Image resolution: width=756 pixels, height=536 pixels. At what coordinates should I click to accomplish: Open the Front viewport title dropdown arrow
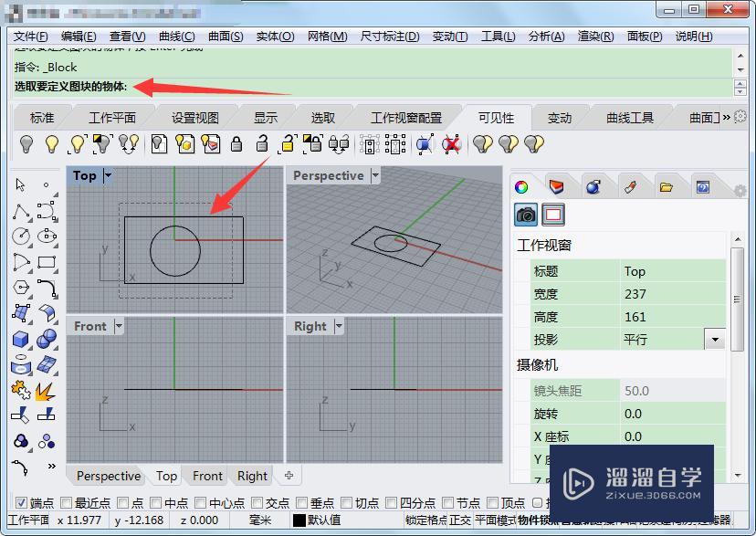(x=119, y=326)
